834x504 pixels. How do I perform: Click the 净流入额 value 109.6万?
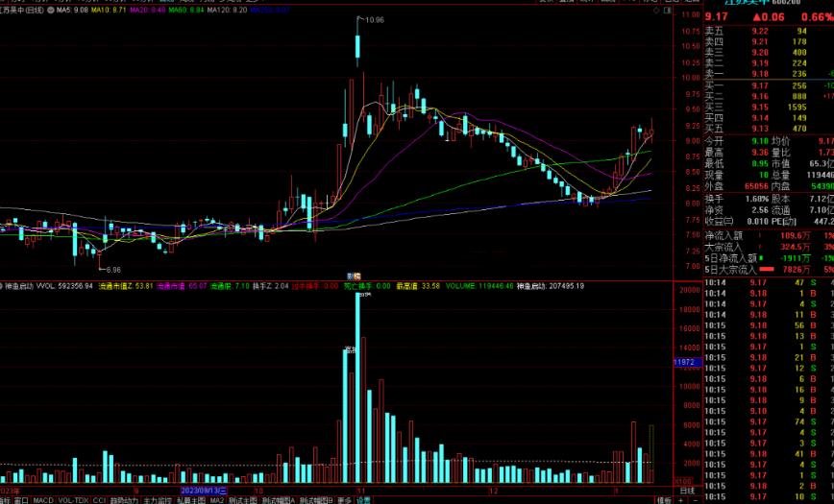796,235
